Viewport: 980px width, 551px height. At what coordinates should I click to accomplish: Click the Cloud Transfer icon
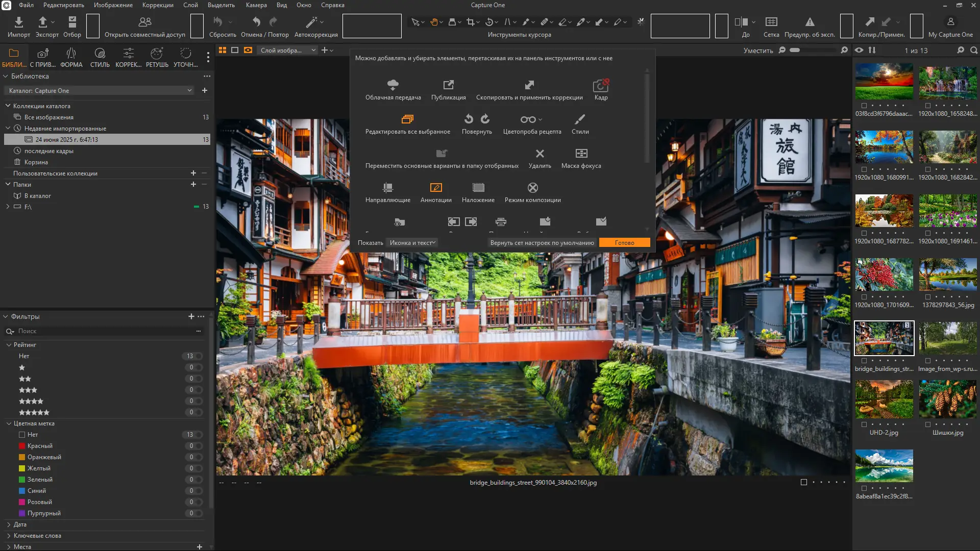(393, 85)
